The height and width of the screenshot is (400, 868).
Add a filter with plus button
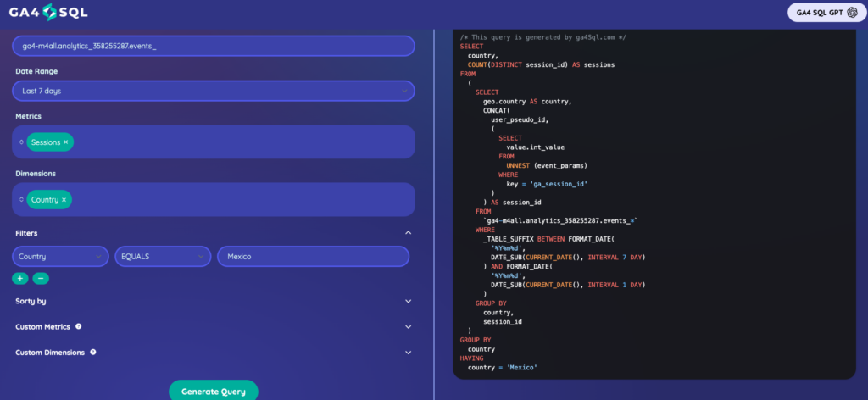point(20,278)
